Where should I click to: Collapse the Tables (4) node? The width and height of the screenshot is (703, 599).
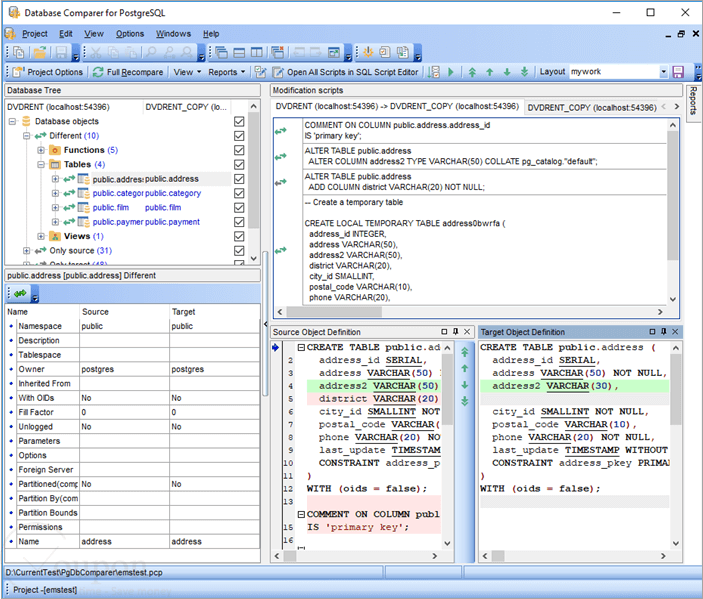click(41, 165)
